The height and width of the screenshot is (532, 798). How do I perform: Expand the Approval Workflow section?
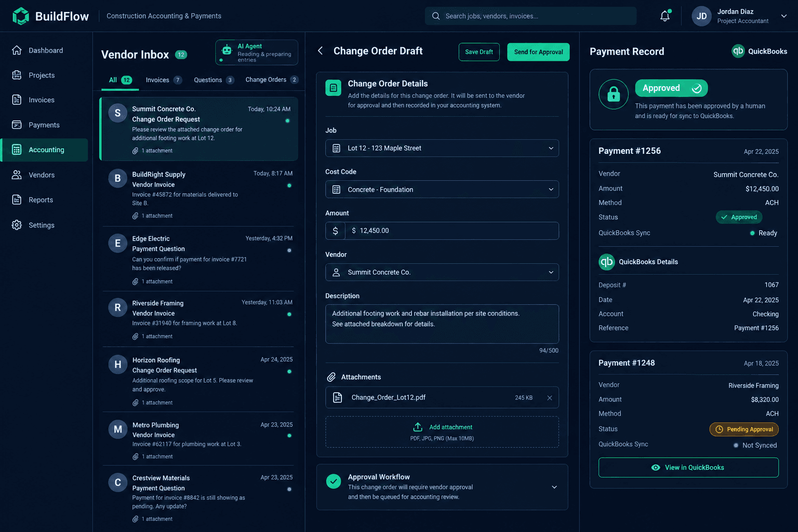point(554,487)
